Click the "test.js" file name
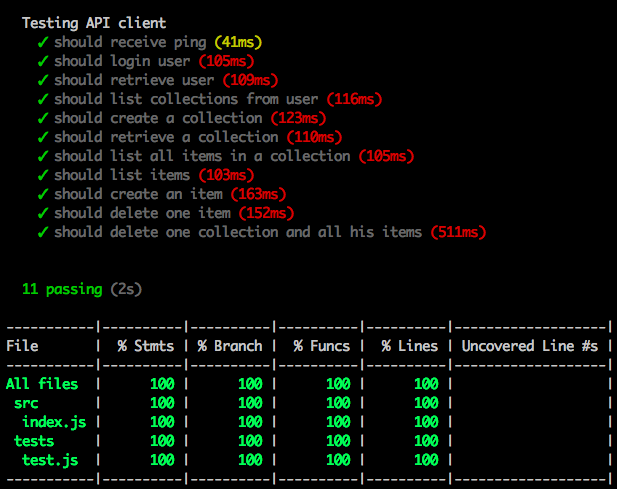Screen dimensions: 617x489 (x=50, y=459)
